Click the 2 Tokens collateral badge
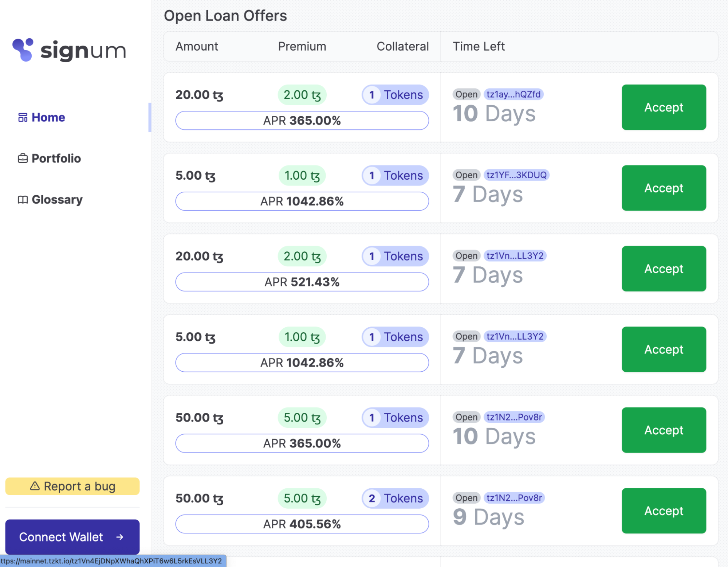This screenshot has height=567, width=728. (395, 498)
